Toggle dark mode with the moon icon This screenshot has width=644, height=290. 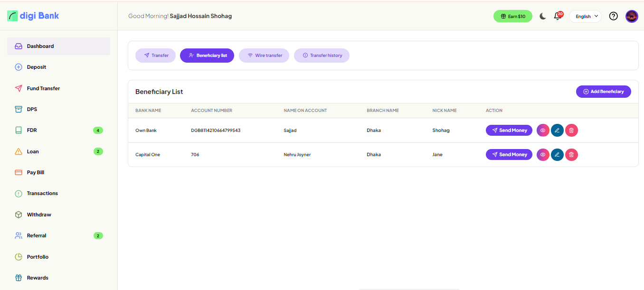click(x=543, y=16)
